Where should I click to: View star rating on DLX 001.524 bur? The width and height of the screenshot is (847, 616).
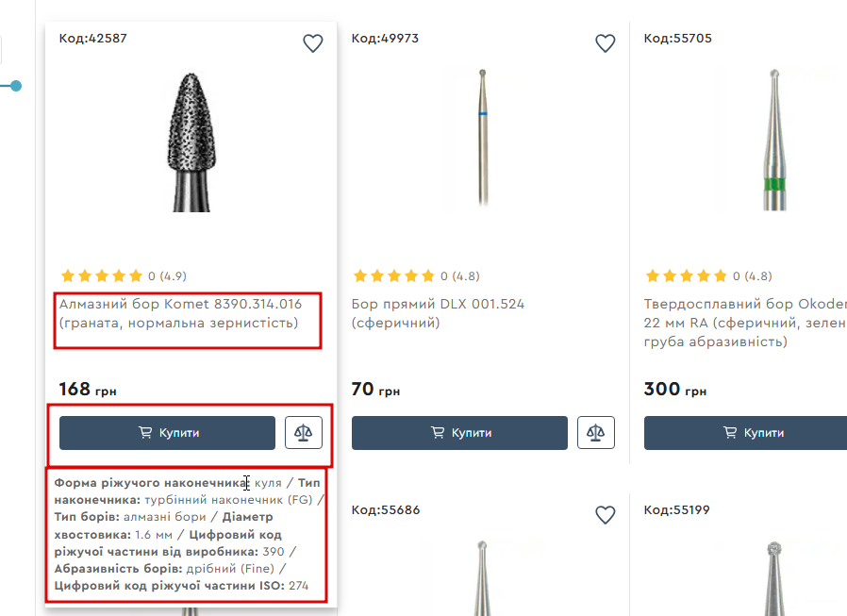(394, 276)
